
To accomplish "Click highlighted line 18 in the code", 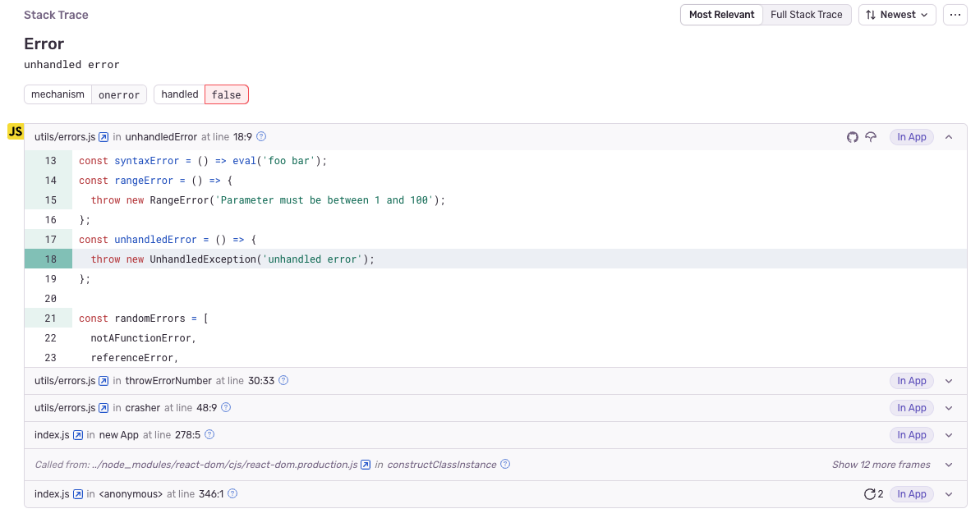I will coord(246,259).
